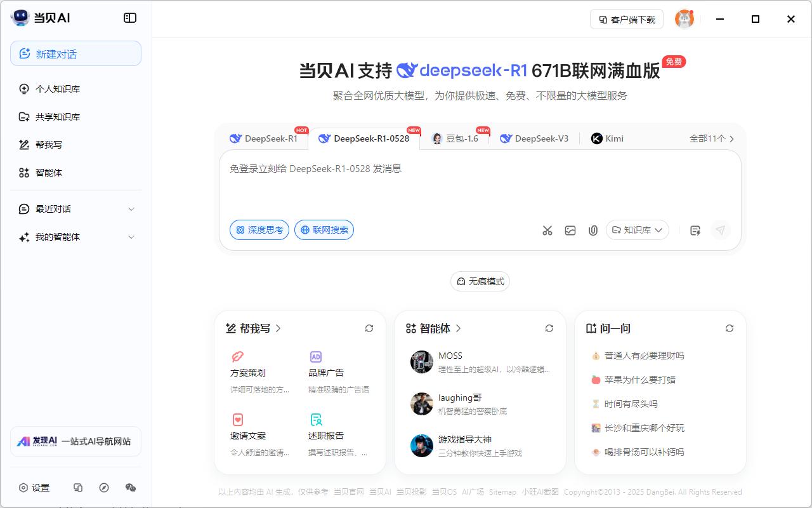Open 共享知识库 in sidebar
Viewport: 812px width, 508px height.
coord(75,117)
